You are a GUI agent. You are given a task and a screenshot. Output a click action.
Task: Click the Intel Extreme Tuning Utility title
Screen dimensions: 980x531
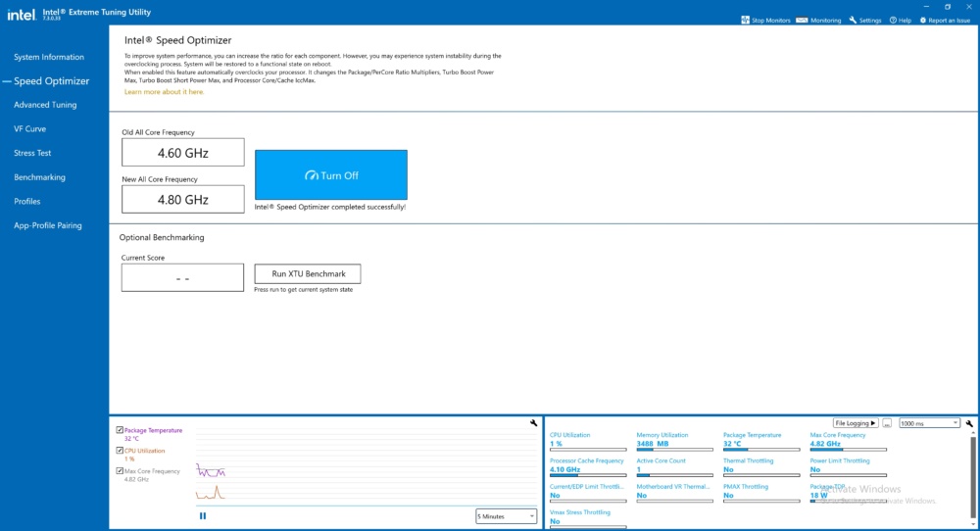pyautogui.click(x=97, y=12)
